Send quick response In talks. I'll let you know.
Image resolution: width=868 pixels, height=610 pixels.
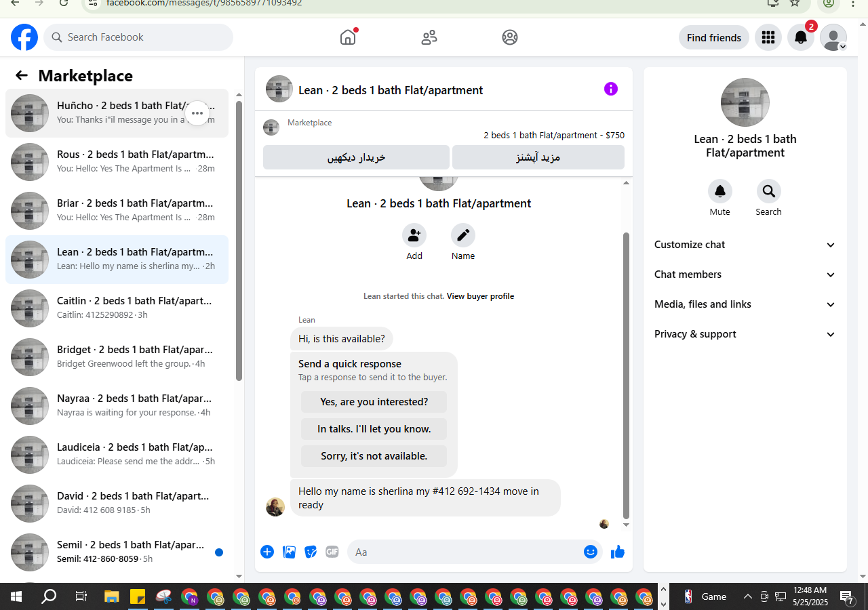coord(374,429)
